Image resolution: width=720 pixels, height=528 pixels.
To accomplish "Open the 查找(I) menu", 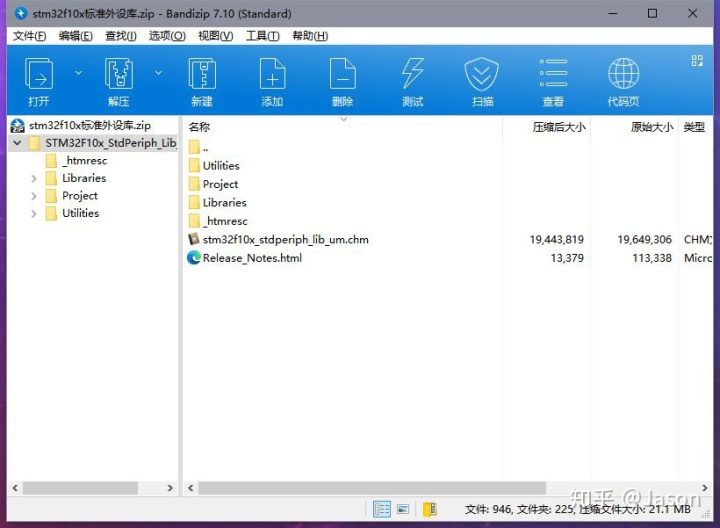I will coord(121,36).
